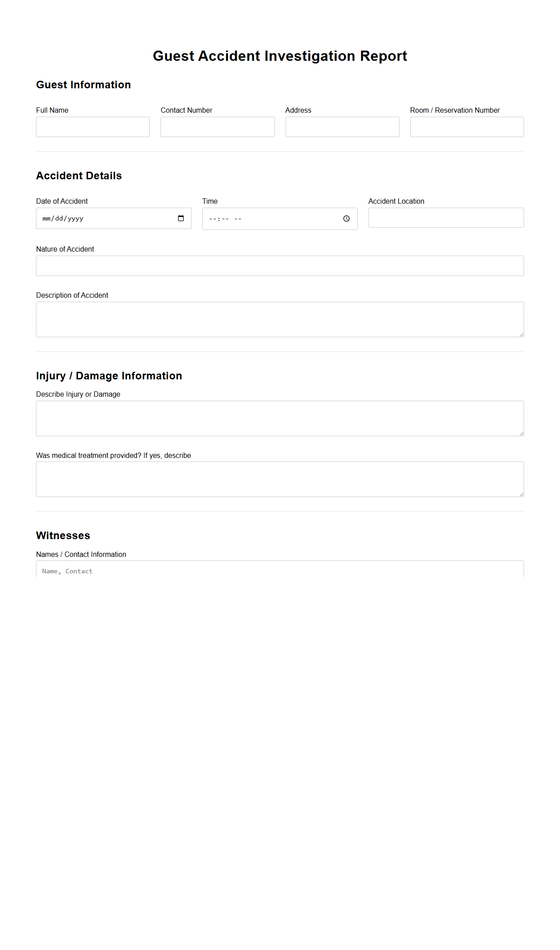Click the Accident Location input
The width and height of the screenshot is (560, 950).
coord(446,217)
